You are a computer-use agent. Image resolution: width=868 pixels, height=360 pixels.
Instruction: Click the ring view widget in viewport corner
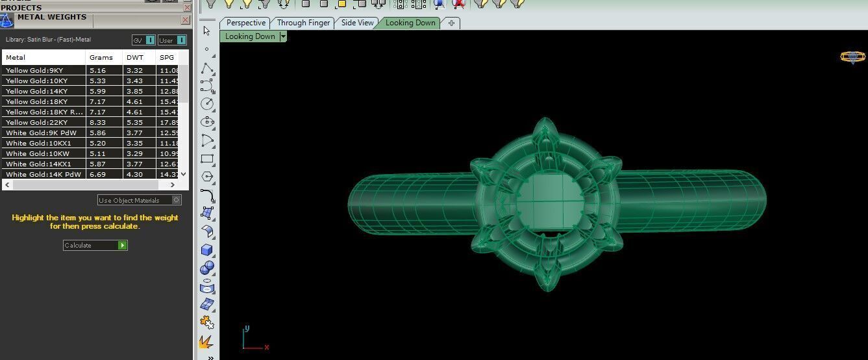pos(852,57)
